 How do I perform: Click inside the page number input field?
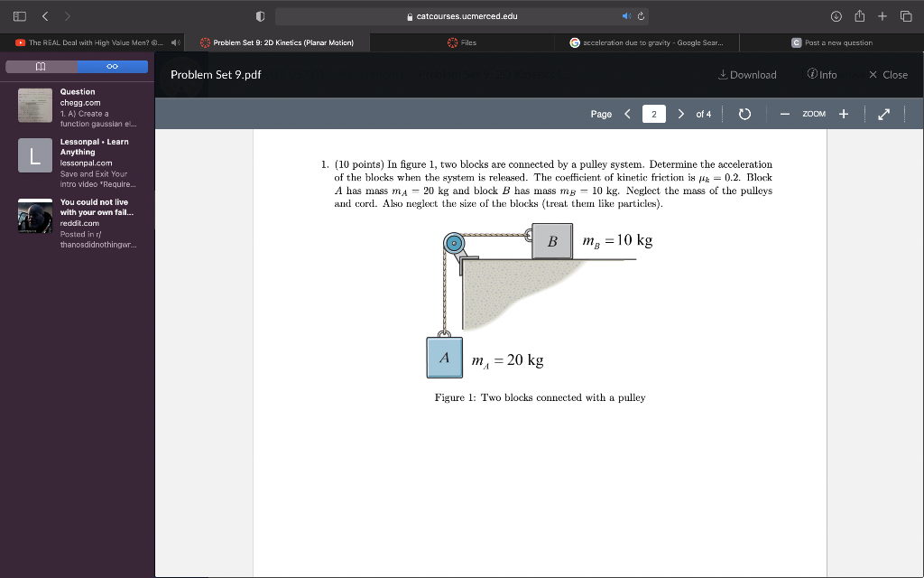click(652, 114)
